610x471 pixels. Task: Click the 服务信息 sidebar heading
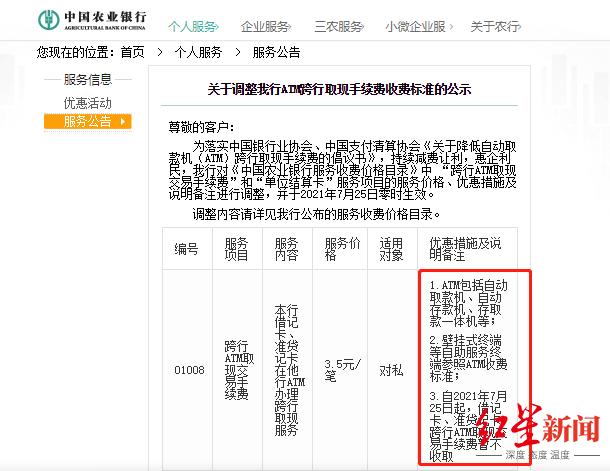[x=88, y=80]
